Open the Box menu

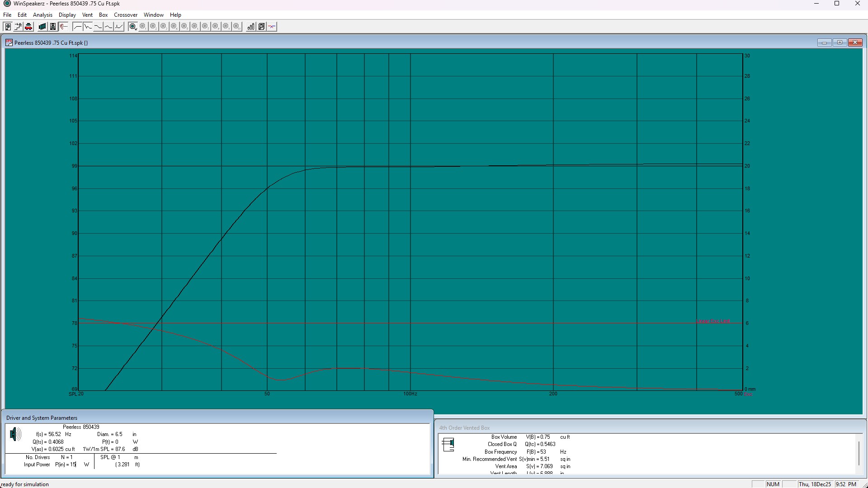click(x=103, y=15)
